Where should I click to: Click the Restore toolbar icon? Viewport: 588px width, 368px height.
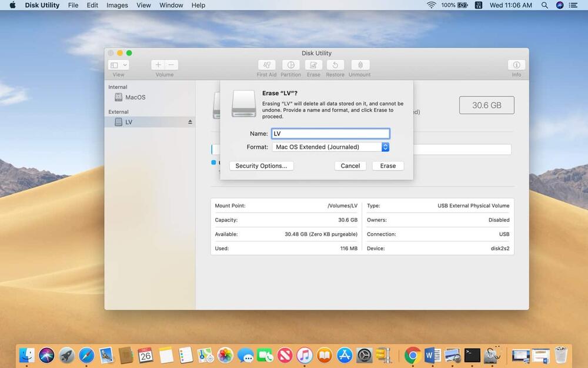pos(335,65)
